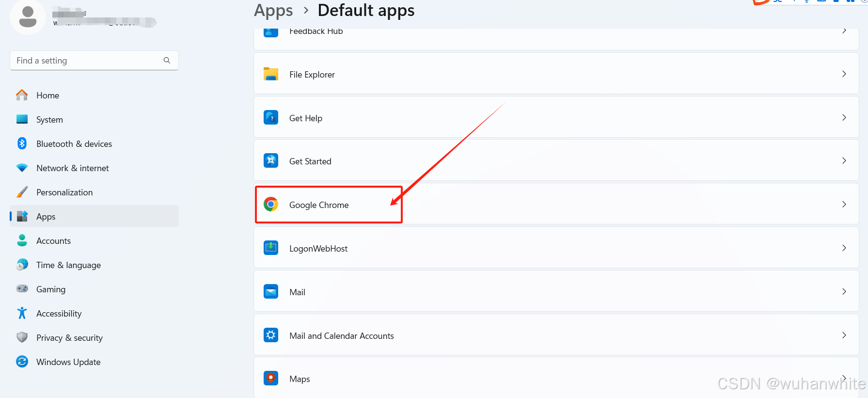The image size is (868, 398).
Task: Click the Gaming controller icon
Action: 22,289
